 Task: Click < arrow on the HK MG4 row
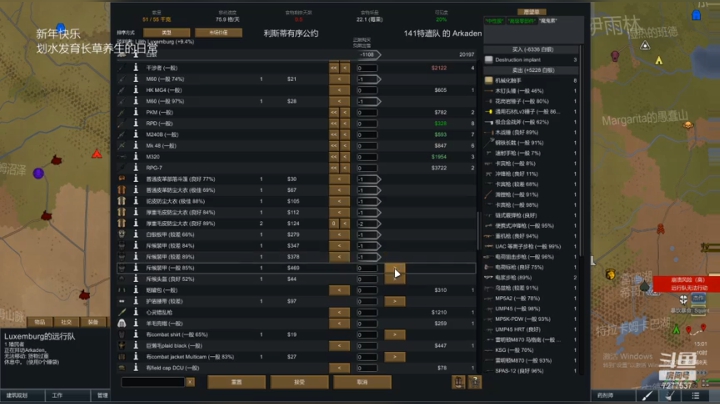pos(339,90)
